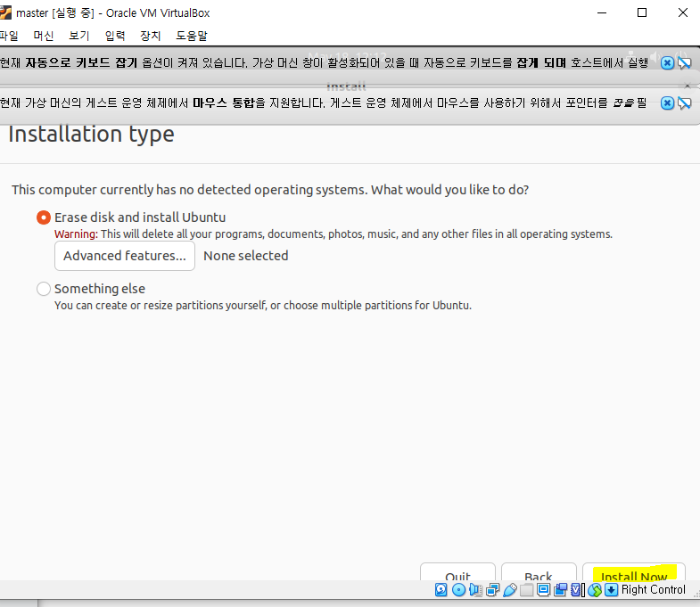Click the mouse integration status icon
Image resolution: width=700 pixels, height=607 pixels.
(x=595, y=589)
